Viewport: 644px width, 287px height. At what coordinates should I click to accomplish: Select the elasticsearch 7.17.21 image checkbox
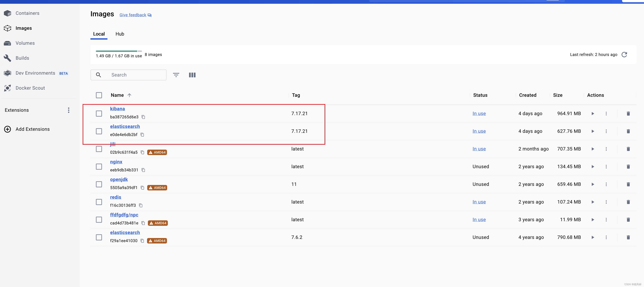(99, 131)
